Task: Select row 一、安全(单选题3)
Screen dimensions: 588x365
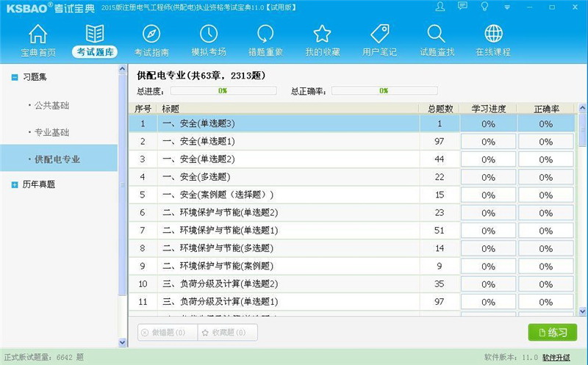Action: [x=352, y=123]
